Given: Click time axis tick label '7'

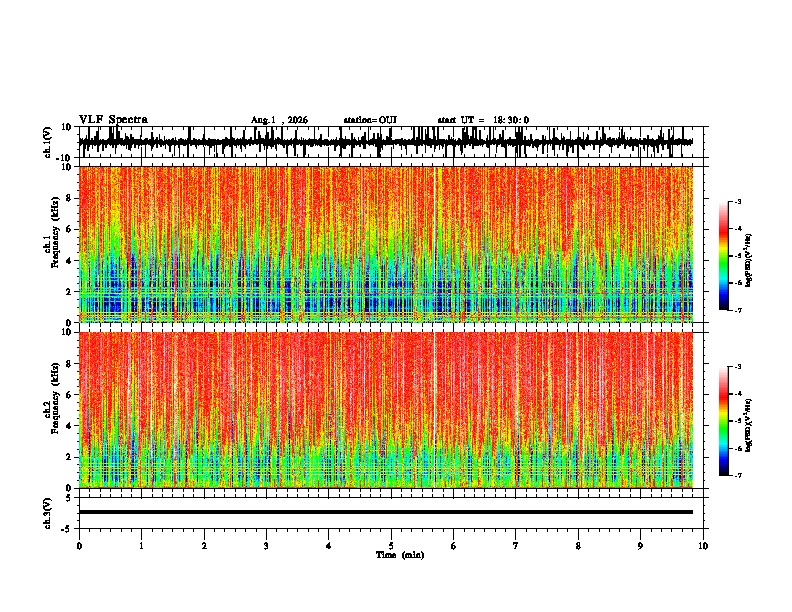Looking at the screenshot, I should coord(516,546).
